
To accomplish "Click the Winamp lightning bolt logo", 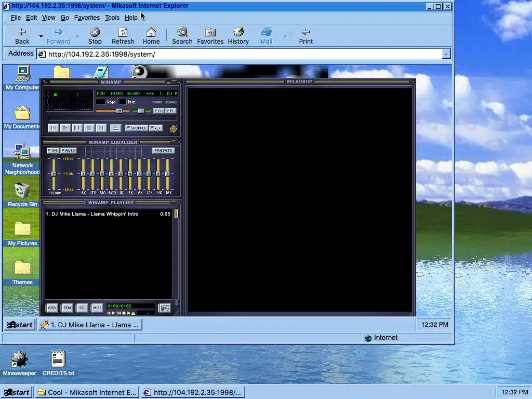I will tap(174, 129).
